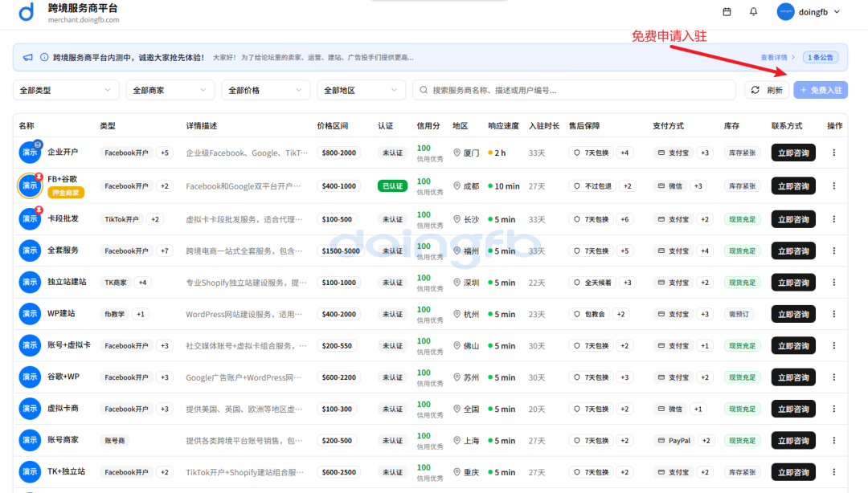Click avatar of 独立站建站 merchant
The width and height of the screenshot is (868, 493).
point(30,282)
